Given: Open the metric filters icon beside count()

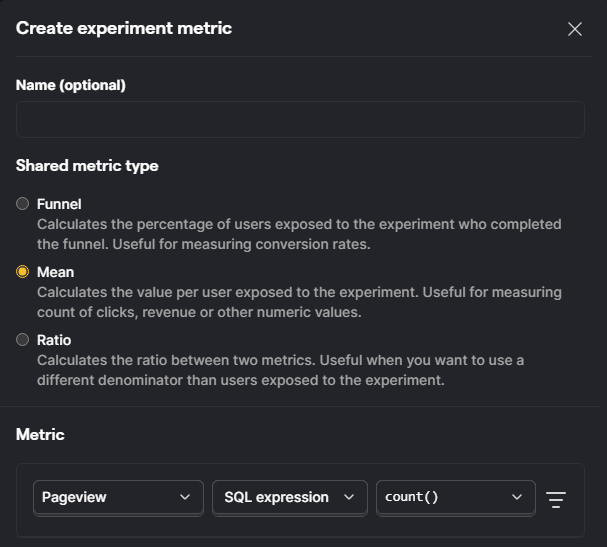Looking at the screenshot, I should [556, 498].
